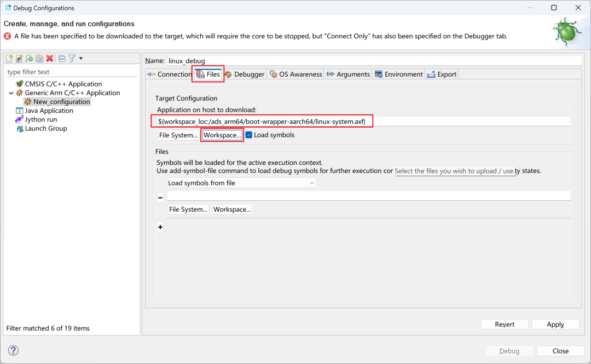Image resolution: width=591 pixels, height=364 pixels.
Task: Click the Apply button
Action: (x=555, y=325)
